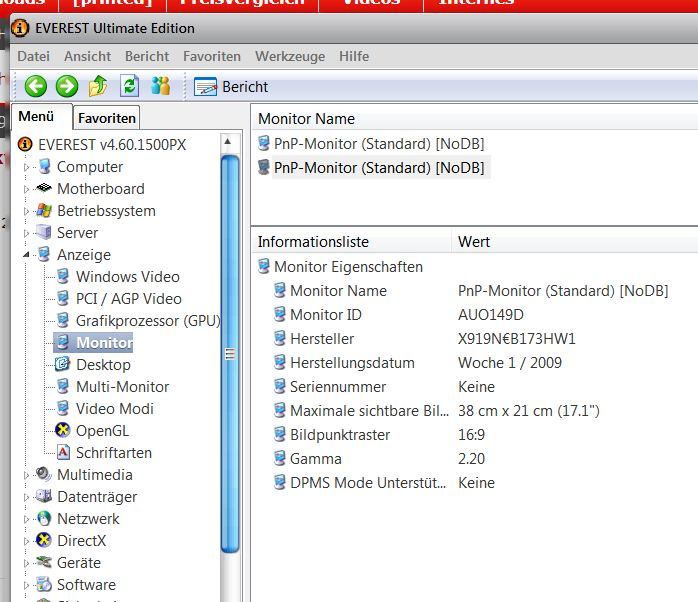Click the Geräte devices icon
698x602 pixels.
(x=44, y=562)
